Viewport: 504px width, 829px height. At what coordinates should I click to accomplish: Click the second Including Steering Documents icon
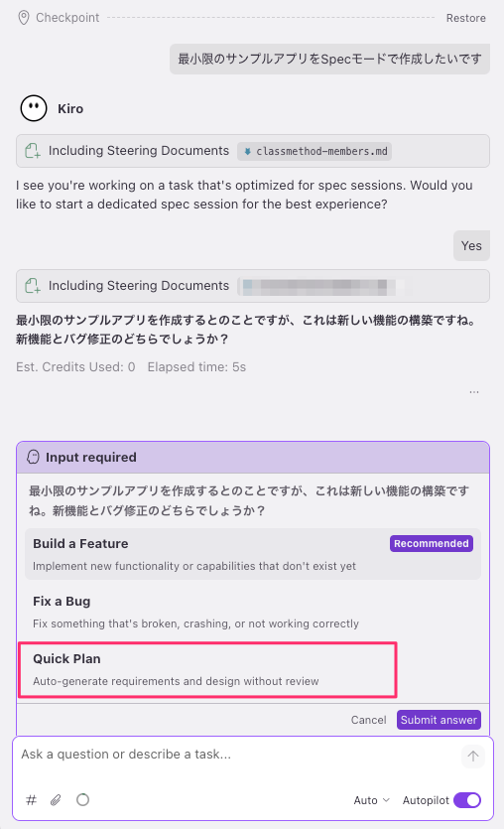(x=33, y=286)
